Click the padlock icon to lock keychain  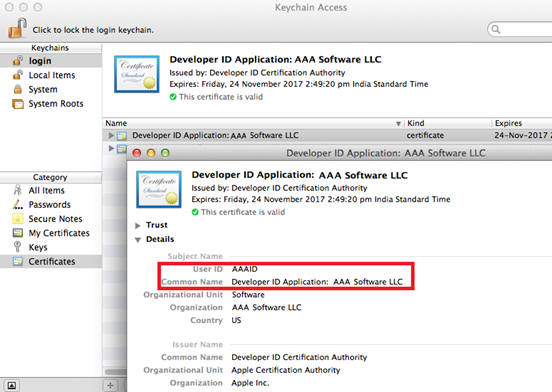(18, 28)
